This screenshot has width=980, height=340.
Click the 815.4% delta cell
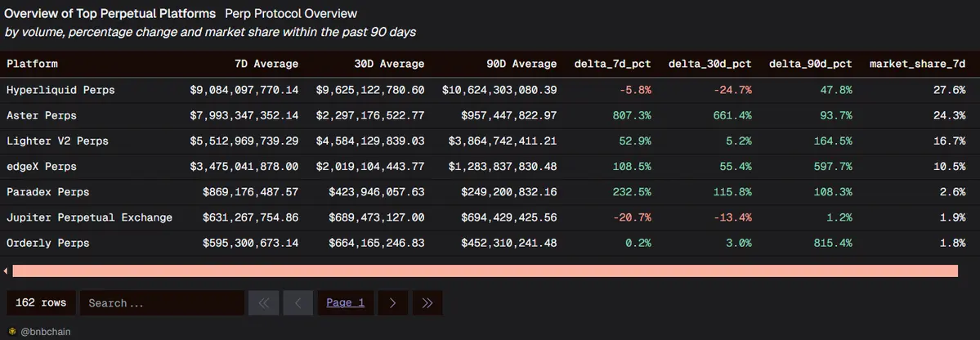[833, 243]
